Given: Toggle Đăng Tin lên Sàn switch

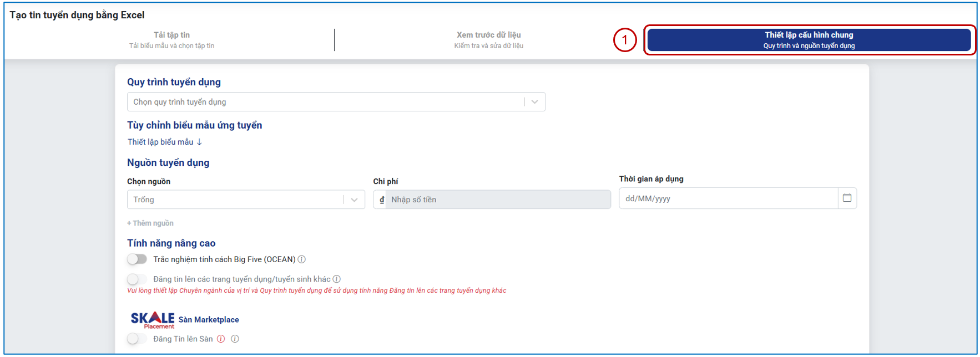Looking at the screenshot, I should pyautogui.click(x=137, y=339).
